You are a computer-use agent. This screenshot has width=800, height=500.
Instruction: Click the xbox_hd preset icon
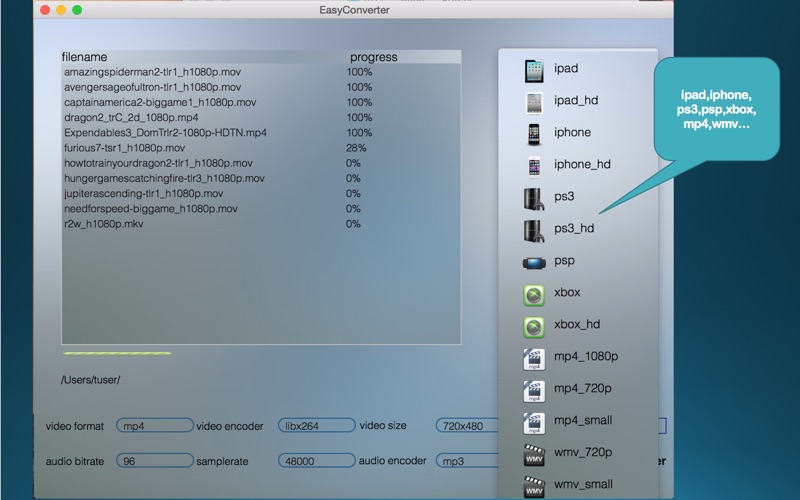coord(534,328)
